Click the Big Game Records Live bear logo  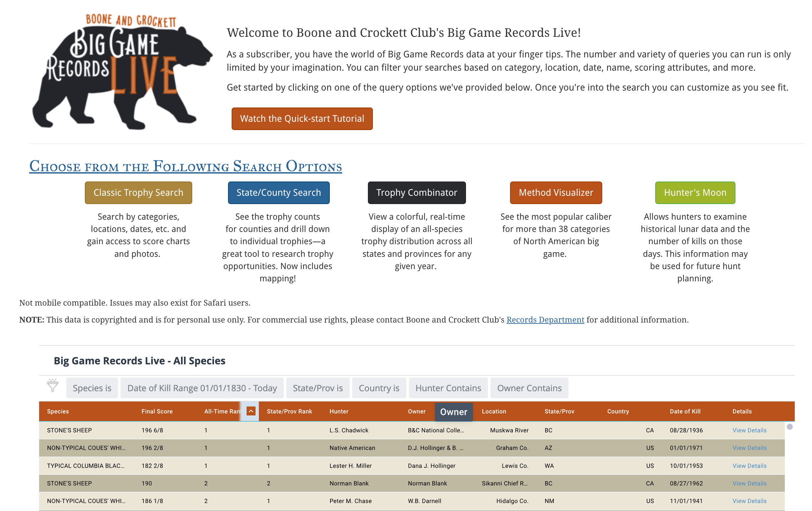point(121,72)
